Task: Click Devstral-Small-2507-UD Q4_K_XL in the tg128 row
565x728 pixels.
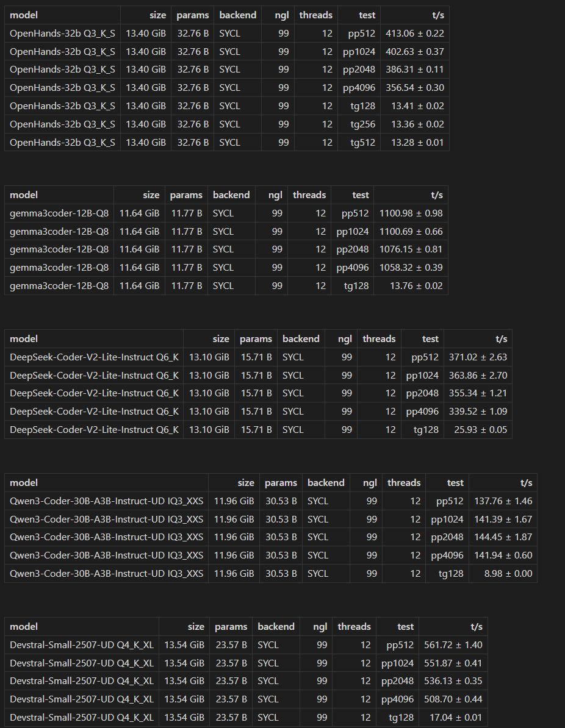Action: click(x=81, y=717)
